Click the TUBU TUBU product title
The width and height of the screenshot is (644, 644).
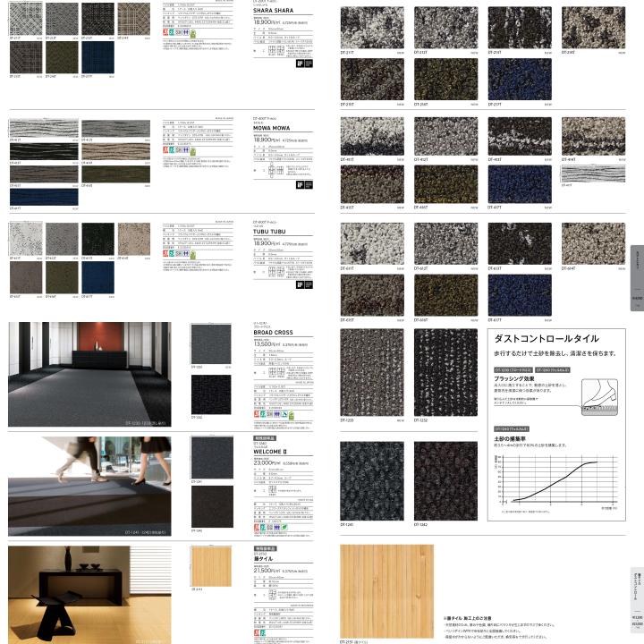(x=269, y=232)
